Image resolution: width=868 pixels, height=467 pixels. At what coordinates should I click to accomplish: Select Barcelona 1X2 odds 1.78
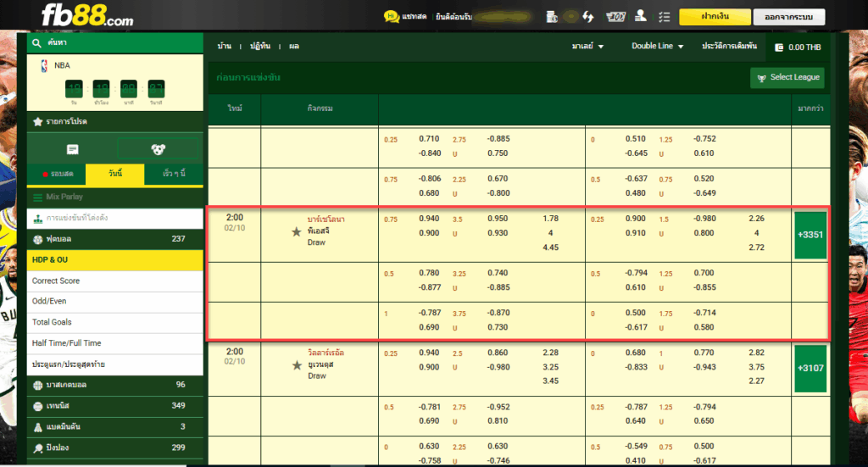click(550, 220)
